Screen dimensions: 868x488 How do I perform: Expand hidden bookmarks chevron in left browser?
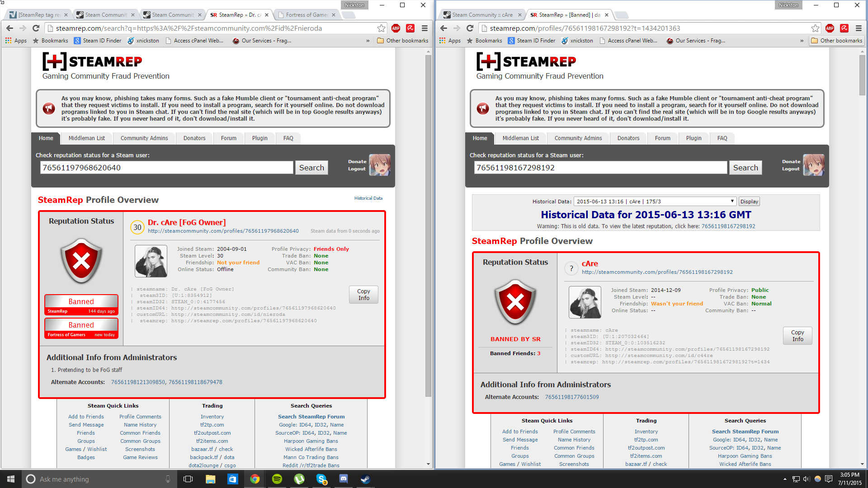[x=368, y=41]
